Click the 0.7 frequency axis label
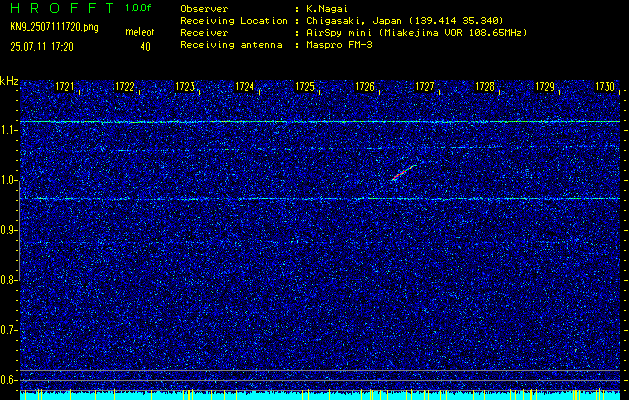Viewport: 629px width, 400px height. (7, 330)
